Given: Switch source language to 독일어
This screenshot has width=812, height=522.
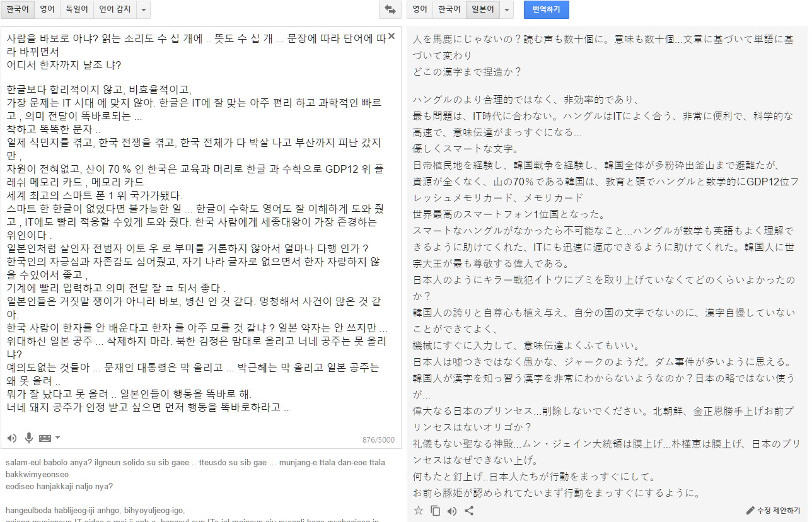Looking at the screenshot, I should click(x=77, y=9).
